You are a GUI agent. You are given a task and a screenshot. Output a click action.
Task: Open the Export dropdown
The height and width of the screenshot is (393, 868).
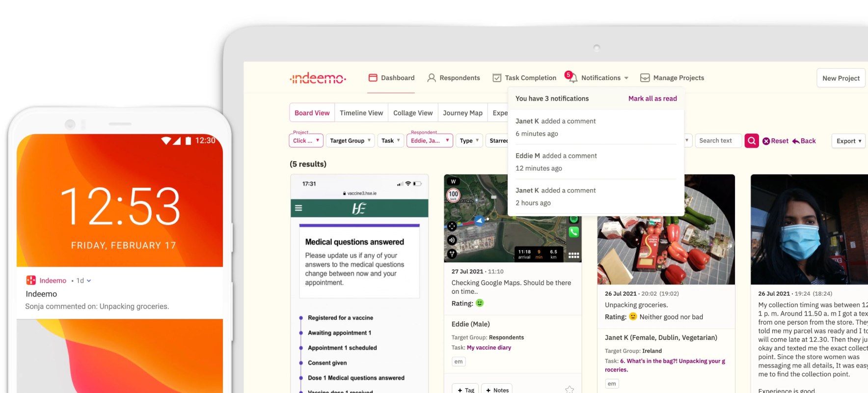(848, 141)
